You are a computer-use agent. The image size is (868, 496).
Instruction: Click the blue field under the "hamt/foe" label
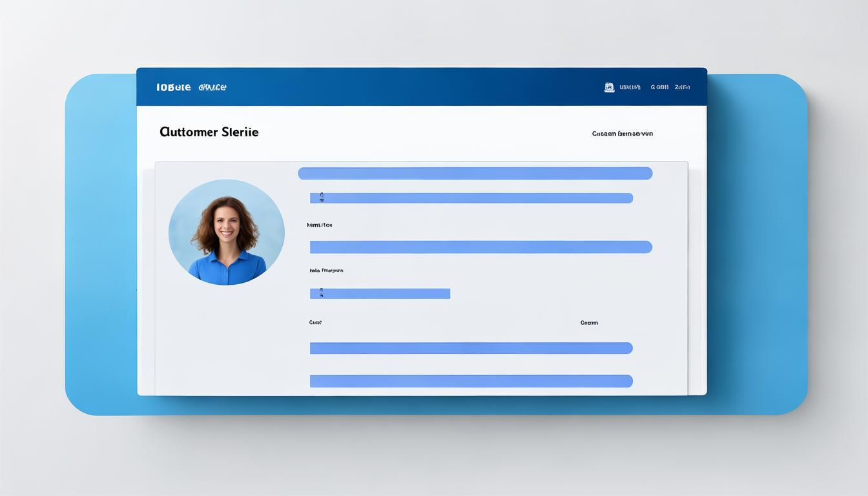pos(480,247)
